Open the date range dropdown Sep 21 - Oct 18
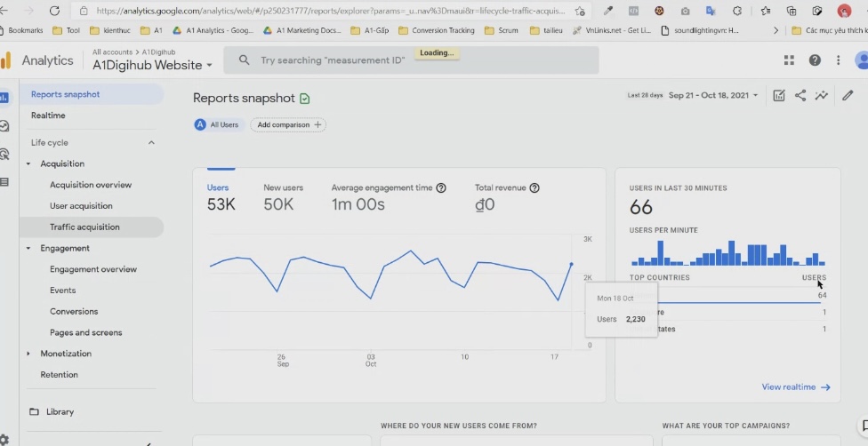This screenshot has width=868, height=446. 713,95
